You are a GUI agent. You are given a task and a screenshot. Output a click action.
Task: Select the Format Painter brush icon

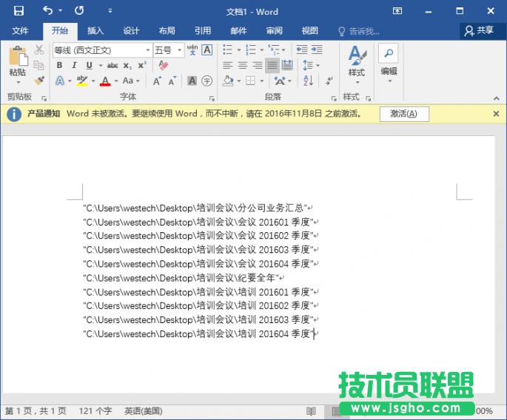point(39,80)
